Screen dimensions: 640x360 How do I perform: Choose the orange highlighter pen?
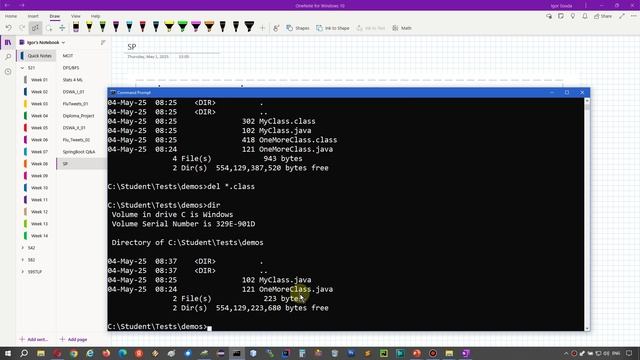point(209,27)
